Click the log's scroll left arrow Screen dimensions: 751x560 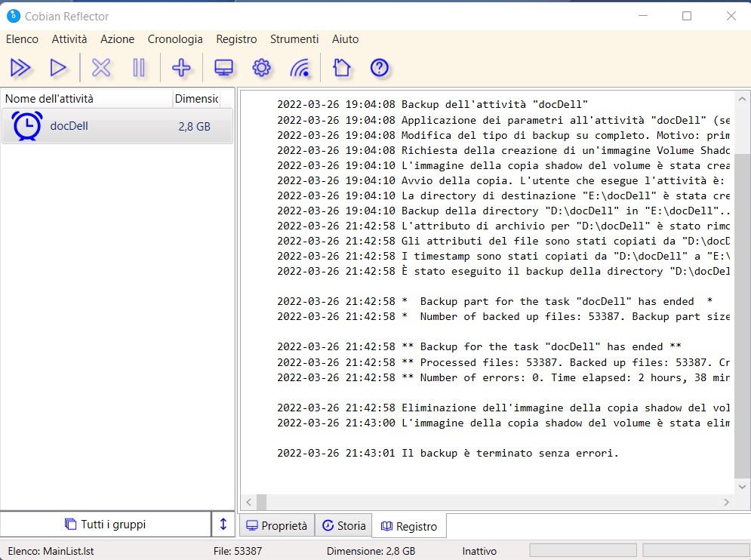248,502
